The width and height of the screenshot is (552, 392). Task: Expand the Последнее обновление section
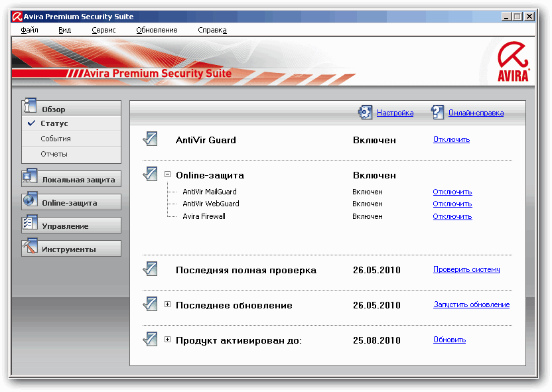pyautogui.click(x=168, y=305)
